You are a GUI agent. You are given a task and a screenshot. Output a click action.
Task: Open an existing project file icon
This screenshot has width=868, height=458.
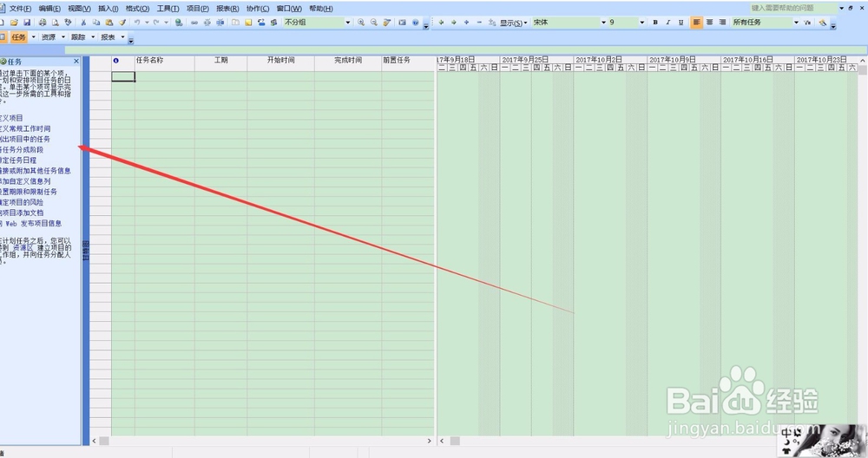(x=14, y=23)
